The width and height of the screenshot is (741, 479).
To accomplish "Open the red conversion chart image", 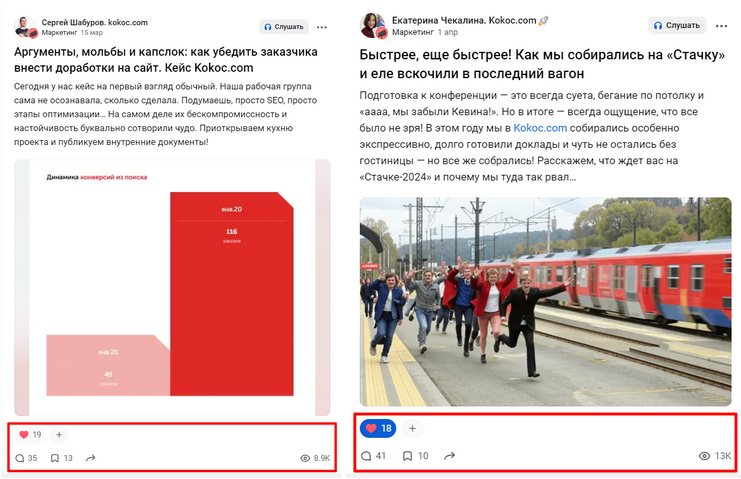I will click(x=172, y=288).
